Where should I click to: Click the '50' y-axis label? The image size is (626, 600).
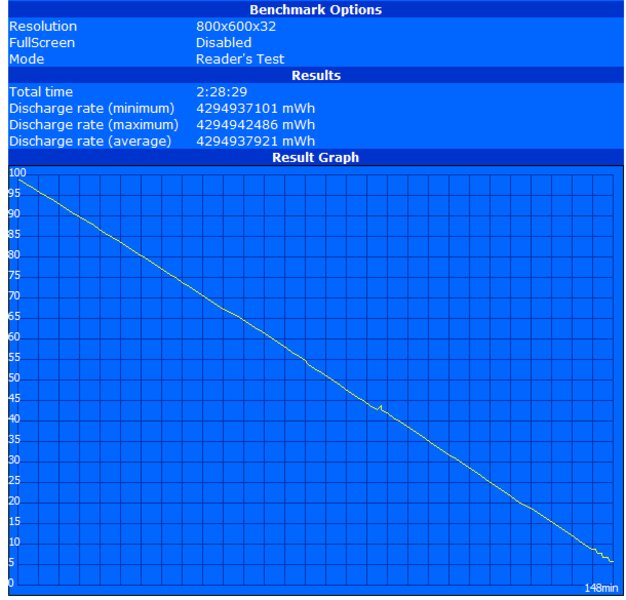[x=14, y=378]
